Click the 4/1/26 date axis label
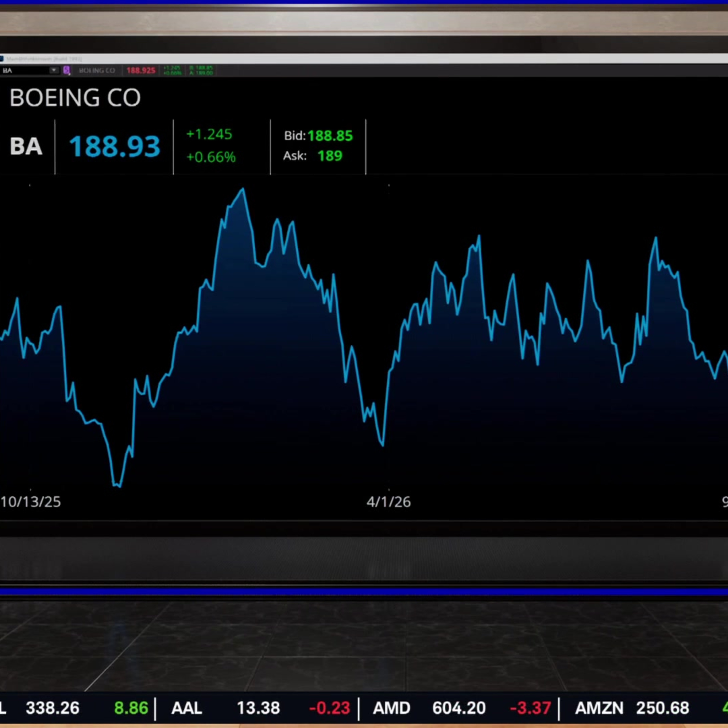Image resolution: width=728 pixels, height=728 pixels. coord(389,502)
